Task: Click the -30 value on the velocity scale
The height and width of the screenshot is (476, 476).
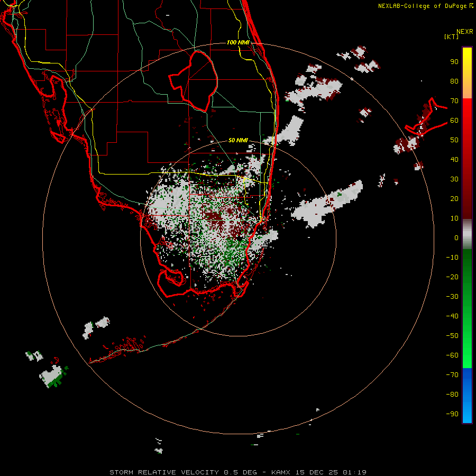Action: coord(452,297)
